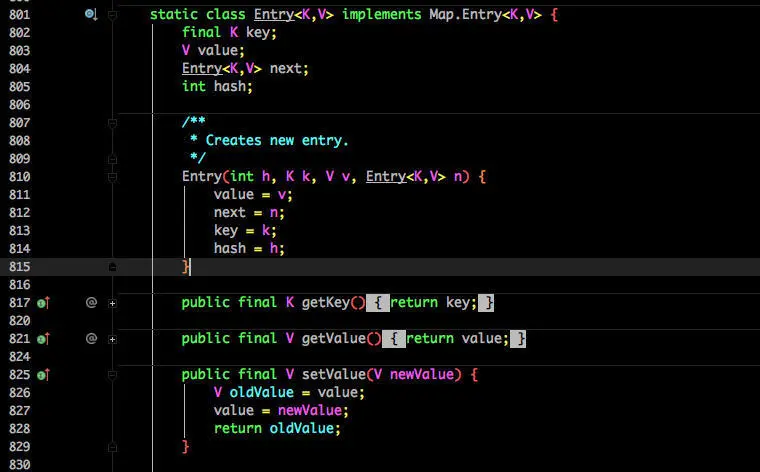This screenshot has height=472, width=760.
Task: Click 'implements' keyword on line 801
Action: (381, 15)
